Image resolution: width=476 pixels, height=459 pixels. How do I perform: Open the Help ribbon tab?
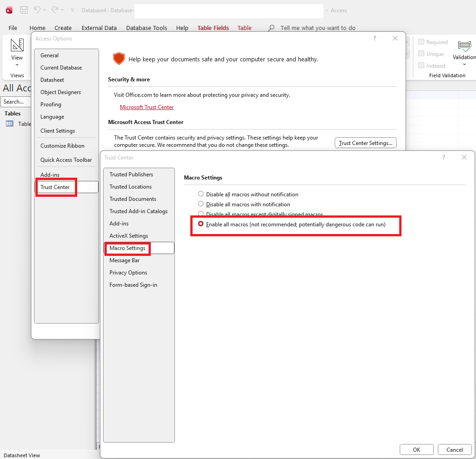tap(182, 28)
